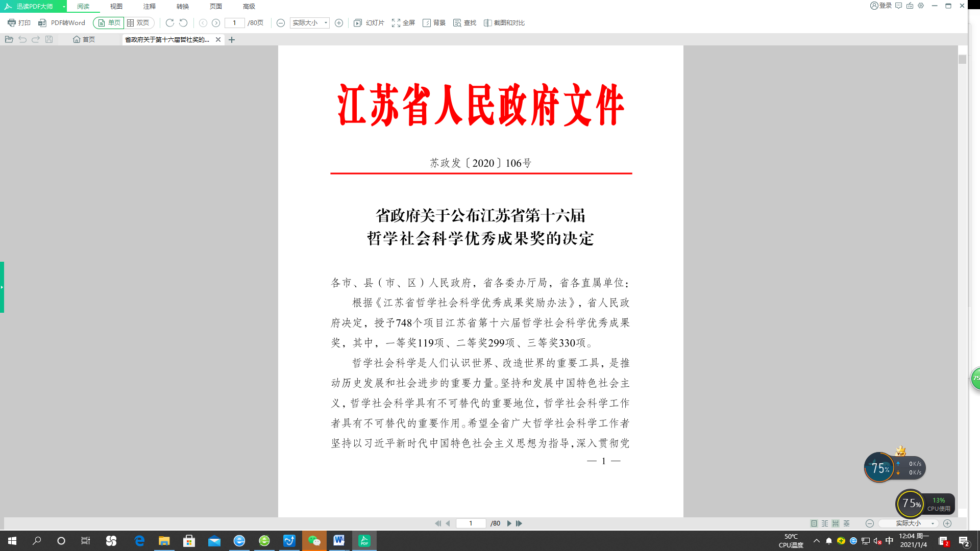Click the toolbar page number field
The image size is (980, 551).
[235, 23]
